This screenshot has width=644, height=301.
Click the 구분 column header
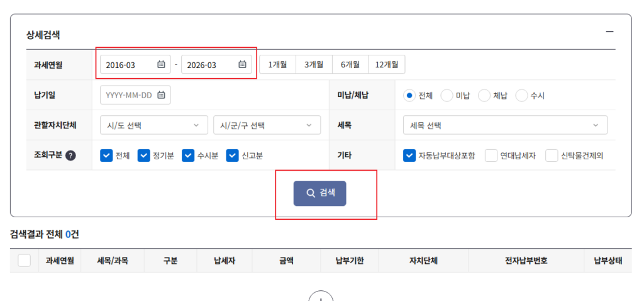pos(170,260)
